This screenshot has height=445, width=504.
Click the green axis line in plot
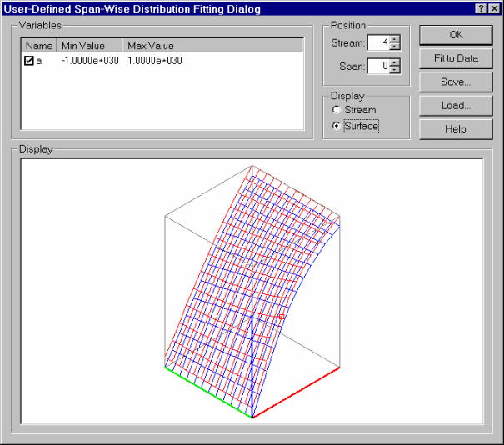(x=209, y=392)
